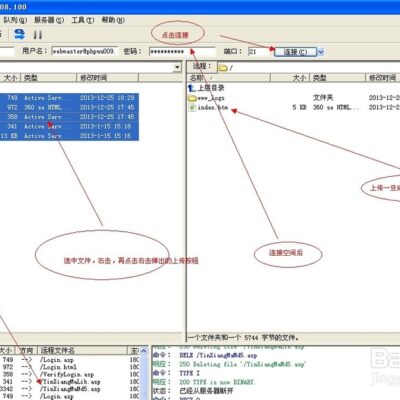Click the 端口 port field showing 21
Viewport: 400px width, 400px height.
tap(259, 52)
